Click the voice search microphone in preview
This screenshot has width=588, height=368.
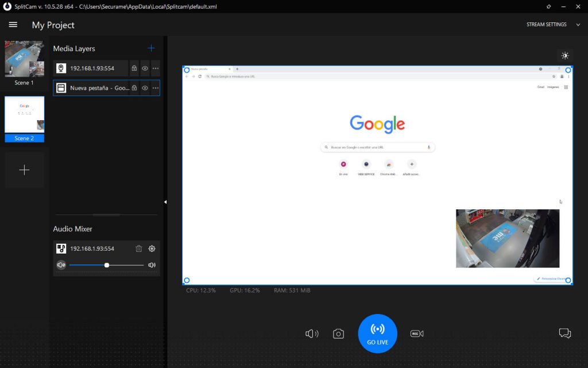428,147
